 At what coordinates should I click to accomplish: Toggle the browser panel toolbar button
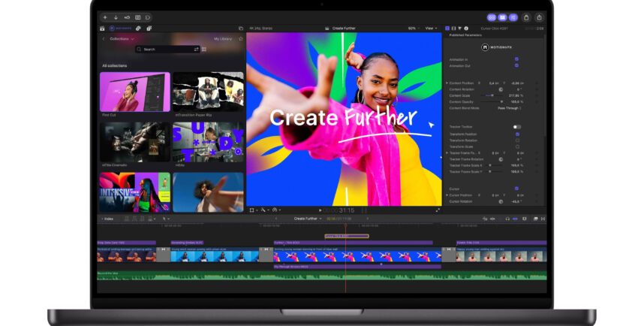(492, 18)
